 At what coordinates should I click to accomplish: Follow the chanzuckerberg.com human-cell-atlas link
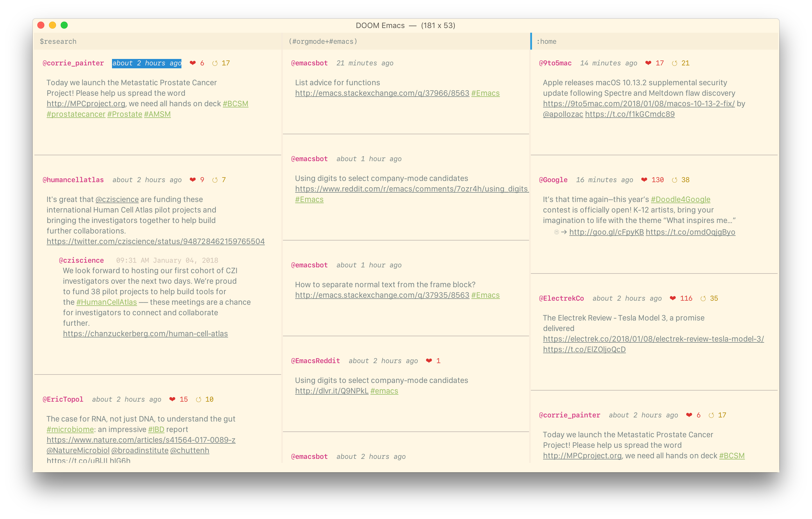point(146,333)
